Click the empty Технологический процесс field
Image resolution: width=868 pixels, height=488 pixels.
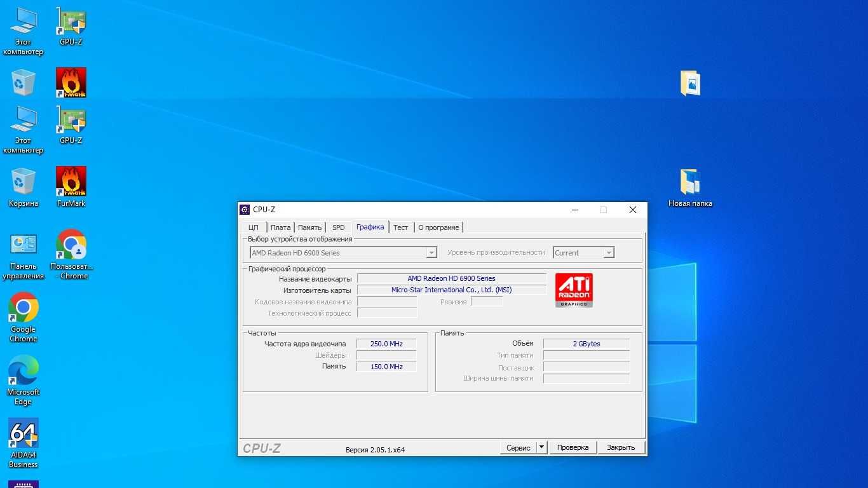387,313
